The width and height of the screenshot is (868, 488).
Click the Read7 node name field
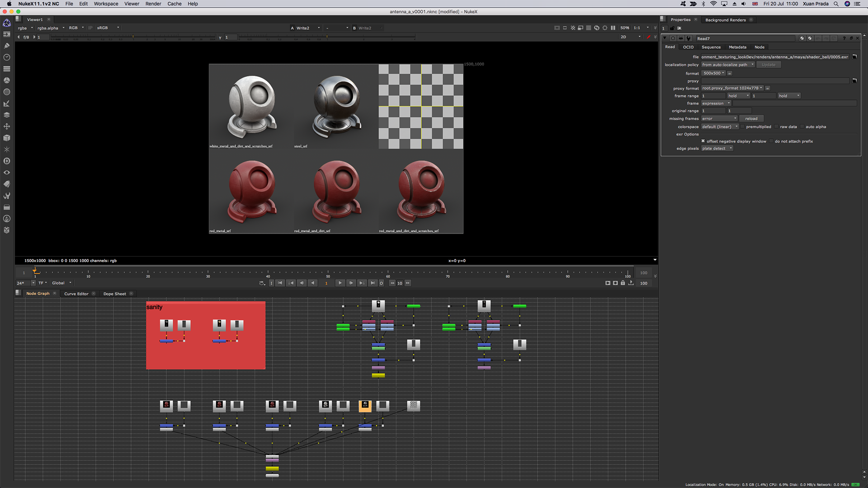746,38
